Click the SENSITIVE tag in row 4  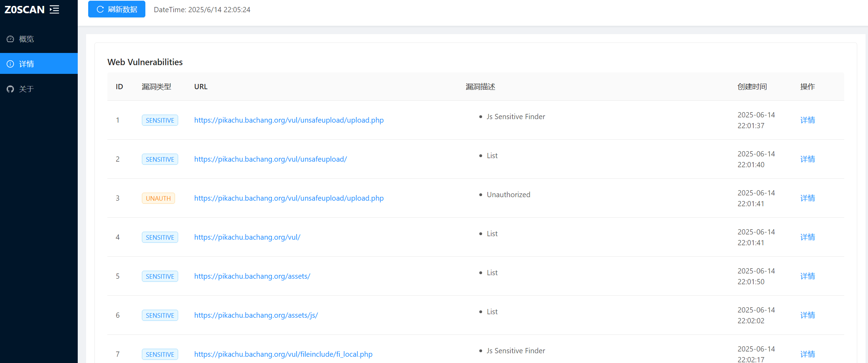(160, 237)
